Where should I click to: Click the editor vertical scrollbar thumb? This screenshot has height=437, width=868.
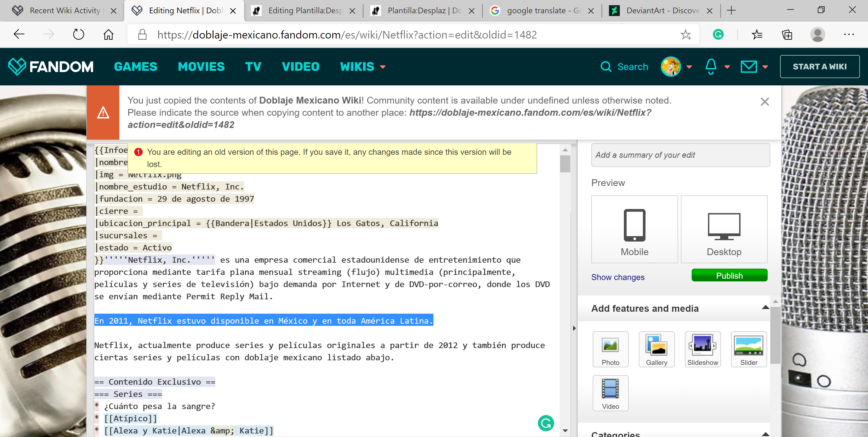(565, 164)
